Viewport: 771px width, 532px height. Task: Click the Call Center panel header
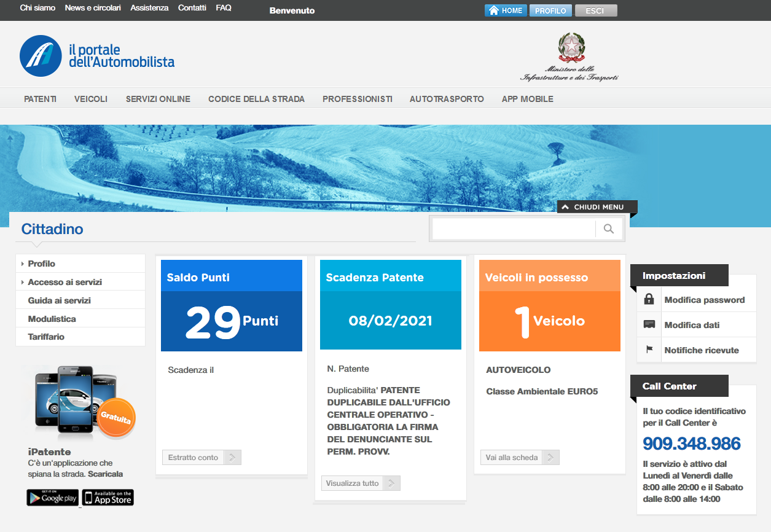679,386
